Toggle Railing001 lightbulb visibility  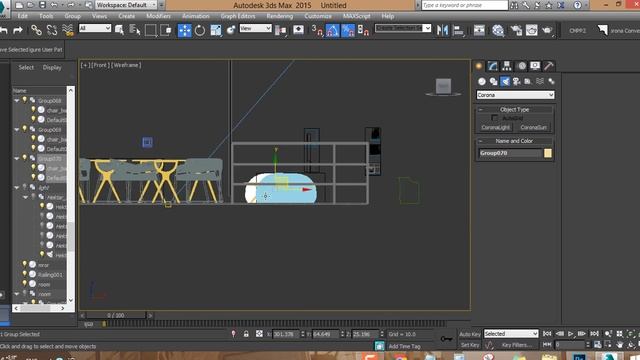(x=24, y=274)
